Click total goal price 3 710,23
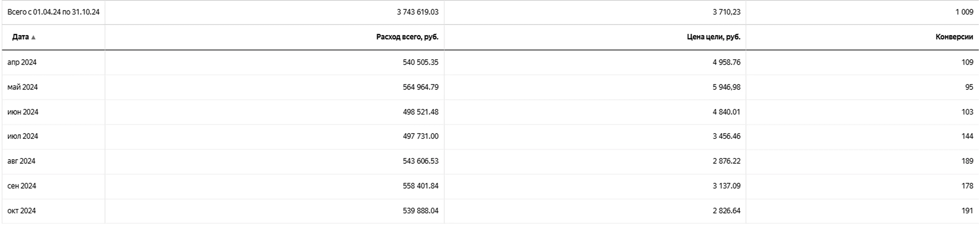The image size is (980, 226). [x=726, y=12]
